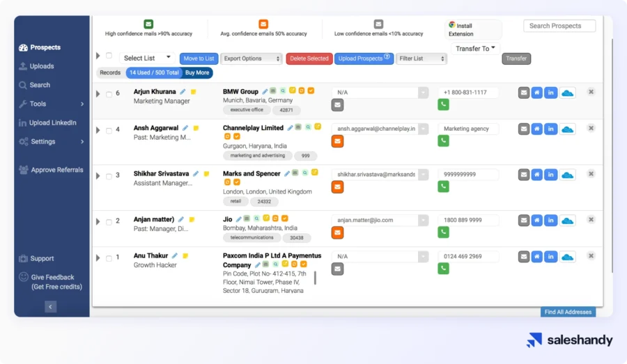Image resolution: width=627 pixels, height=364 pixels.
Task: Tick the checkbox for record 3 Shikhar Srivastava
Action: [109, 176]
